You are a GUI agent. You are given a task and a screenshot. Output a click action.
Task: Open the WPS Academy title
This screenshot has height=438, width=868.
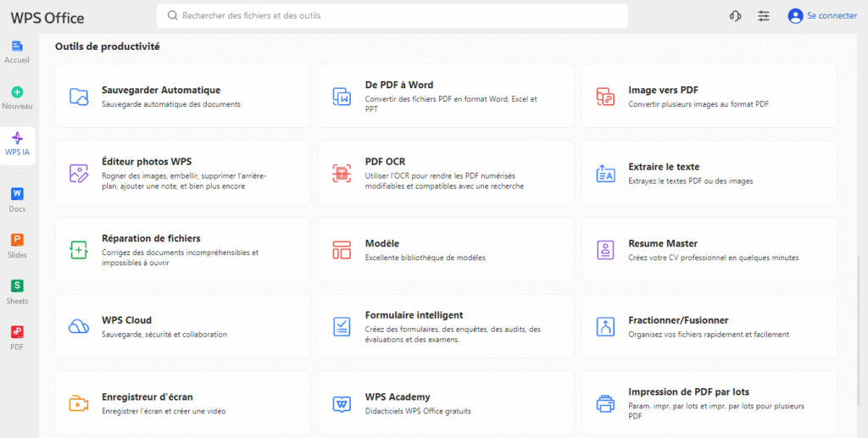click(398, 397)
